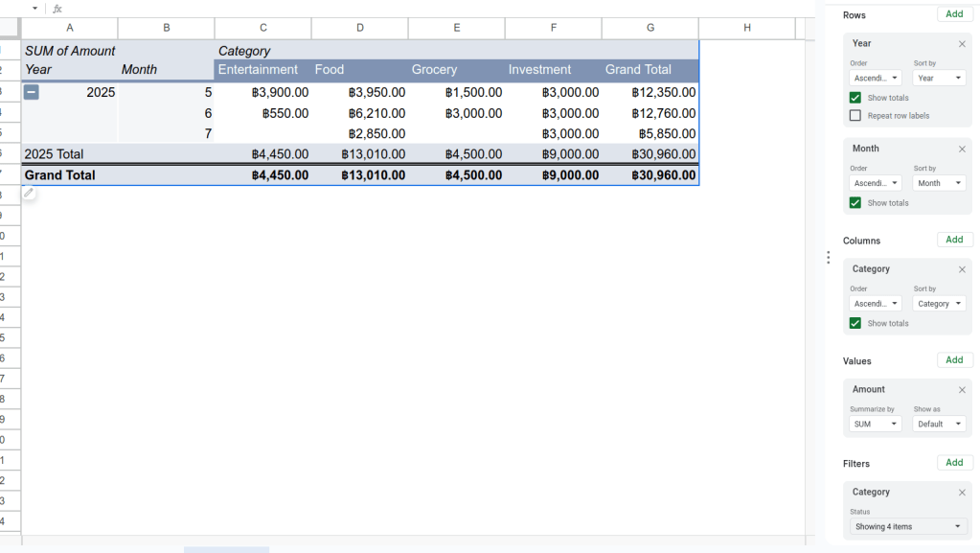Viewport: 980px width, 553px height.
Task: Toggle Show totals under Category
Action: 855,324
